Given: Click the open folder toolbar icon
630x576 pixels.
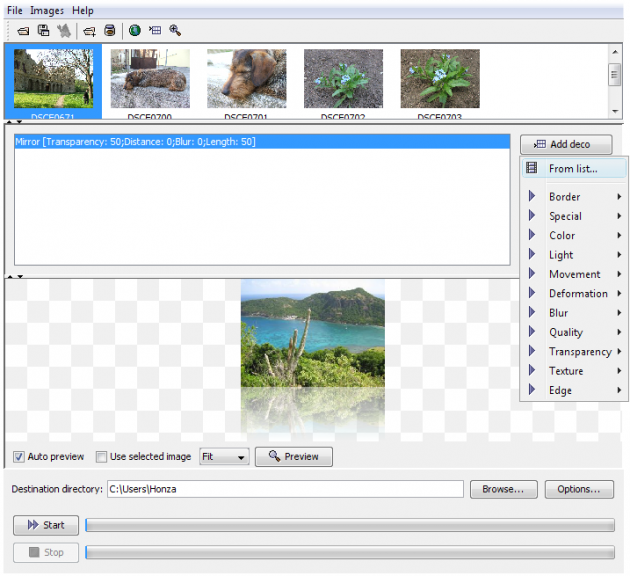Looking at the screenshot, I should point(23,30).
